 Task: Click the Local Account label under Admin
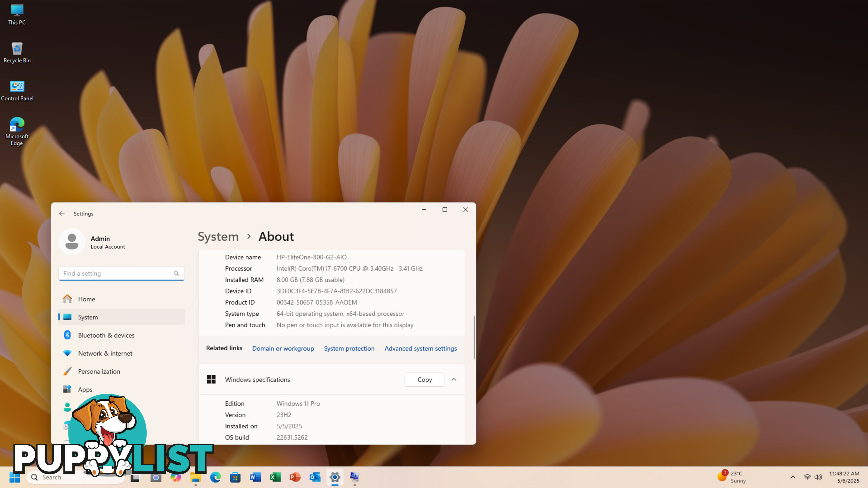click(x=108, y=246)
